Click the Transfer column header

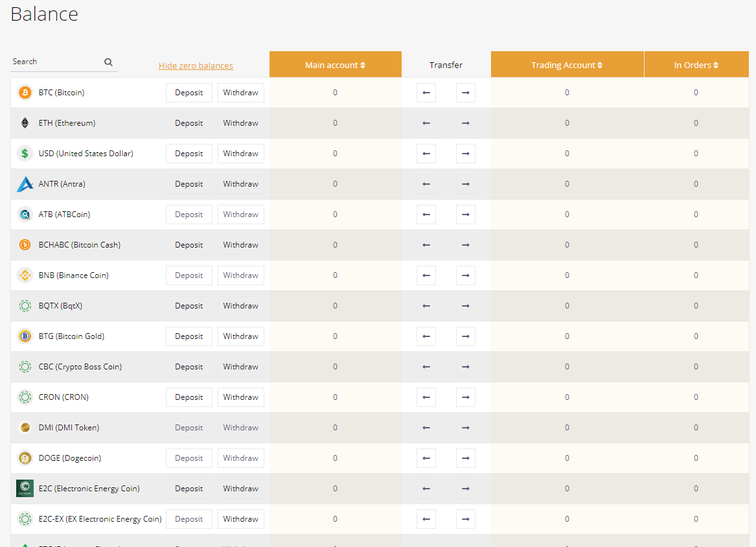pyautogui.click(x=446, y=65)
